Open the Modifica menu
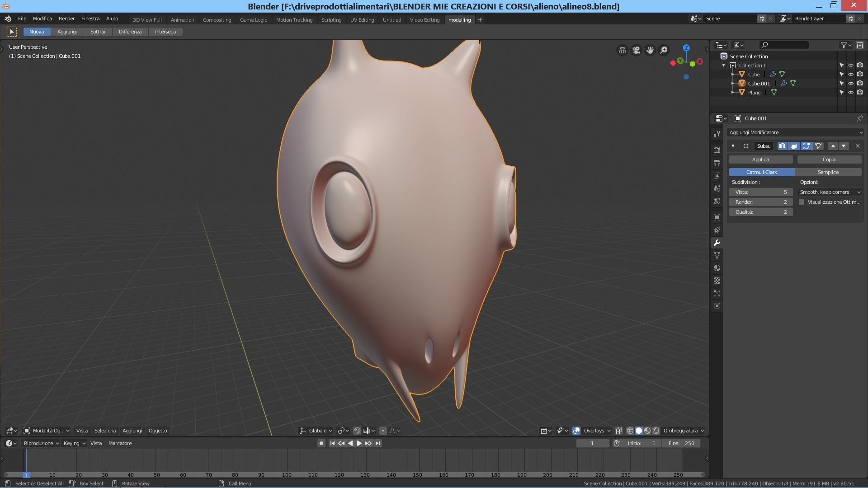This screenshot has width=868, height=488. coord(42,19)
